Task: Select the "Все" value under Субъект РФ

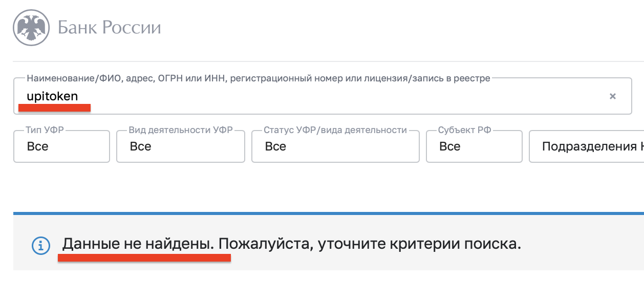Action: coord(450,146)
